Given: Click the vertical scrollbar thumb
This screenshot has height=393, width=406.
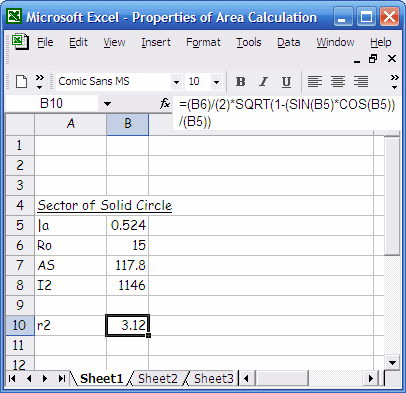Looking at the screenshot, I should pyautogui.click(x=392, y=196).
